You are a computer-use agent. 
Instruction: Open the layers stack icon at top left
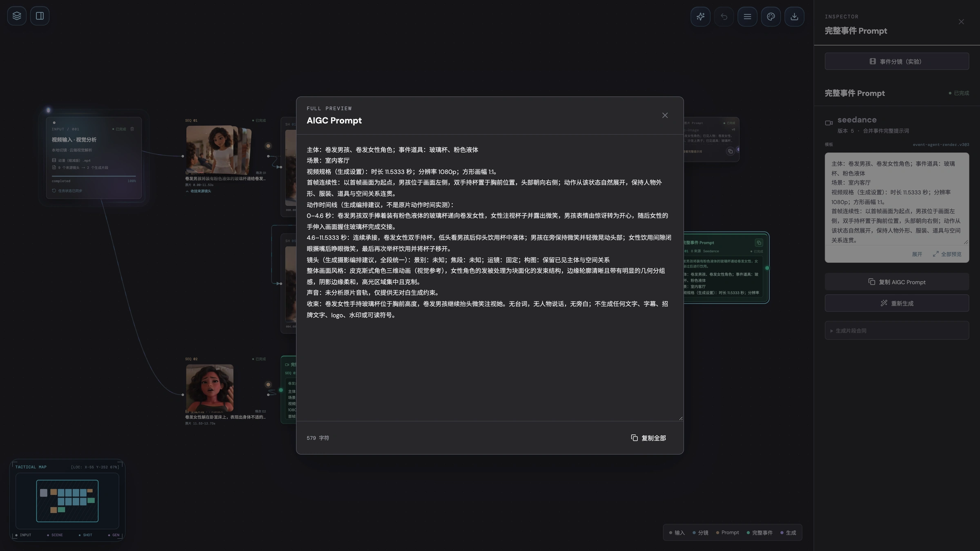[x=17, y=16]
